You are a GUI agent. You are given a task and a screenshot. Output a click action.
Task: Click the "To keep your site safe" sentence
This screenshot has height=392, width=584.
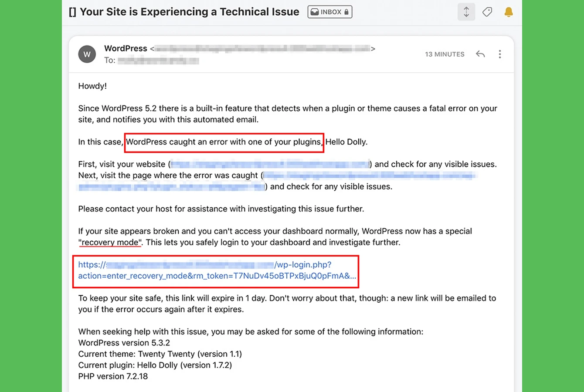pyautogui.click(x=287, y=304)
